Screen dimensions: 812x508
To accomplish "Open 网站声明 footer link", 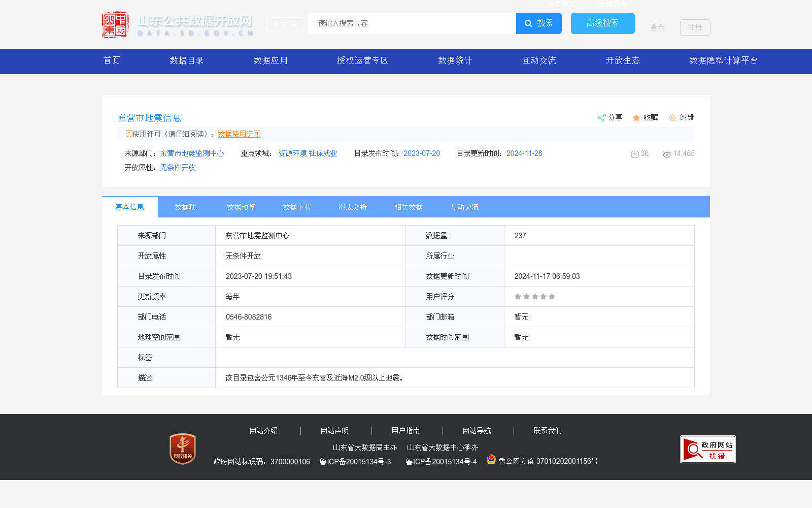I will point(334,431).
